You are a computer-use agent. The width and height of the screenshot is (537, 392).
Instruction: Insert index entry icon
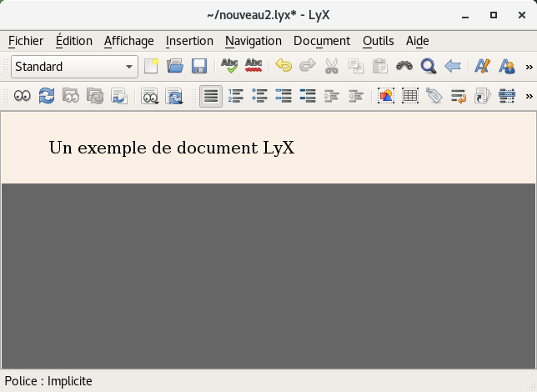click(x=506, y=96)
